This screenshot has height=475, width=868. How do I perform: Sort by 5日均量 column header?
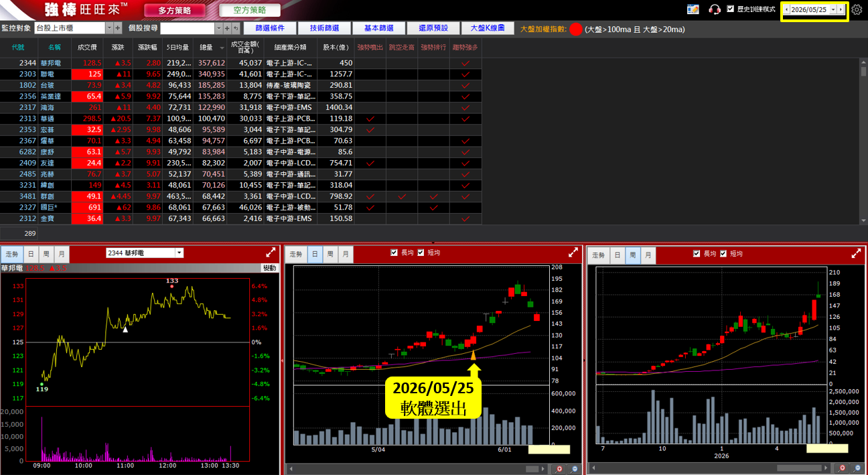coord(177,47)
